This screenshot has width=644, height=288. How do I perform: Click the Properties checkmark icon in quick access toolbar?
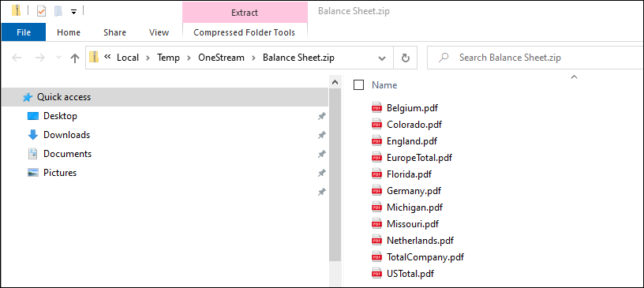pyautogui.click(x=42, y=11)
